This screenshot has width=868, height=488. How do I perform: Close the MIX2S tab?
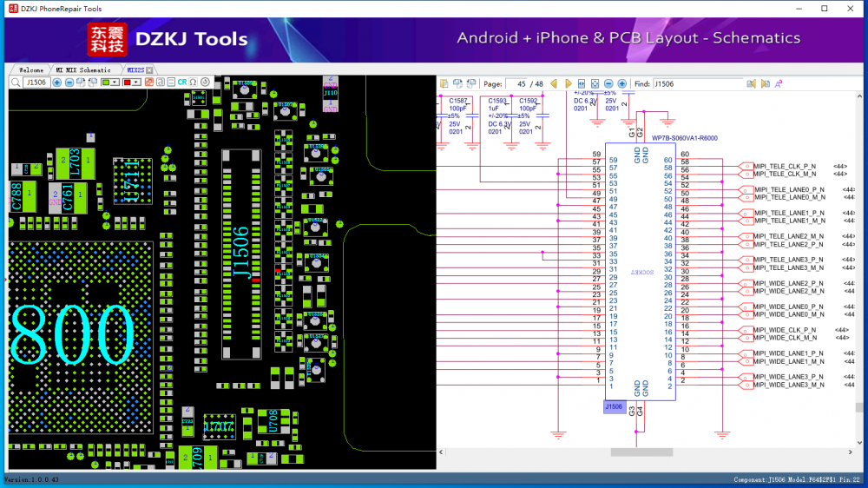pos(149,69)
